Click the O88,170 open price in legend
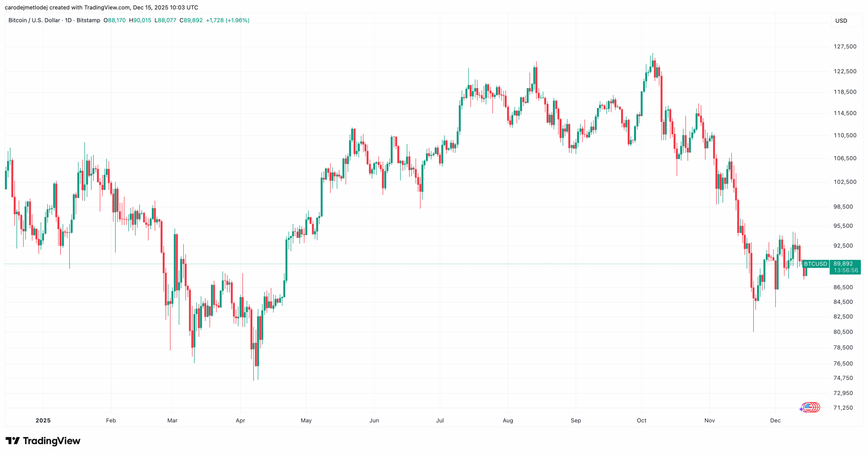Image resolution: width=868 pixels, height=455 pixels. click(115, 20)
